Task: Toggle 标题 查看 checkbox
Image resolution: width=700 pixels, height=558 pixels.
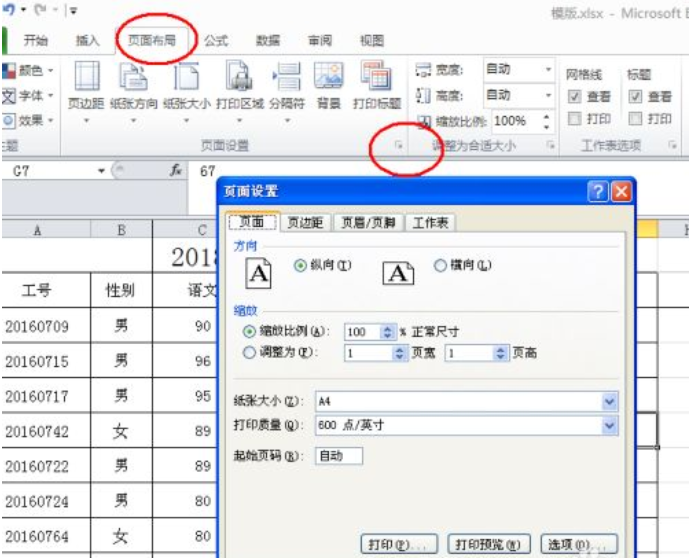Action: [635, 96]
